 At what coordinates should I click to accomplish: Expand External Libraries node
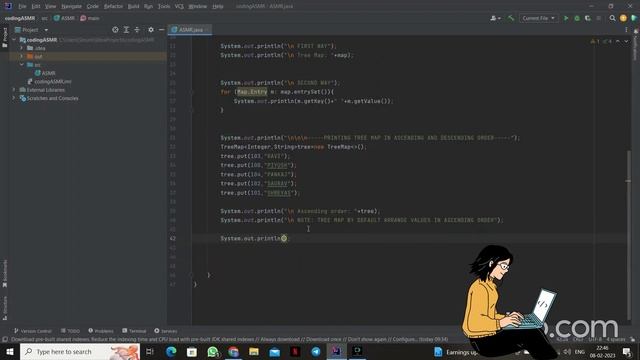point(14,90)
